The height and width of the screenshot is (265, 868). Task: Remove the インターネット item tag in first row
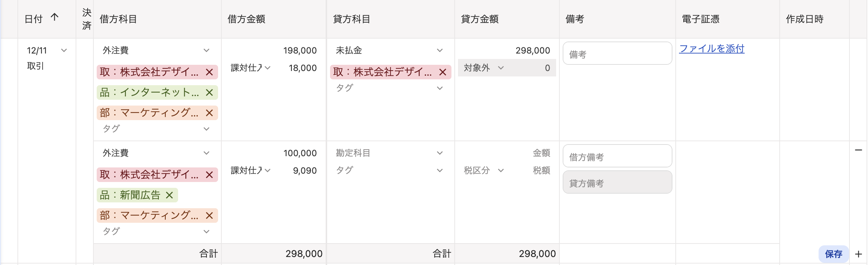(209, 92)
